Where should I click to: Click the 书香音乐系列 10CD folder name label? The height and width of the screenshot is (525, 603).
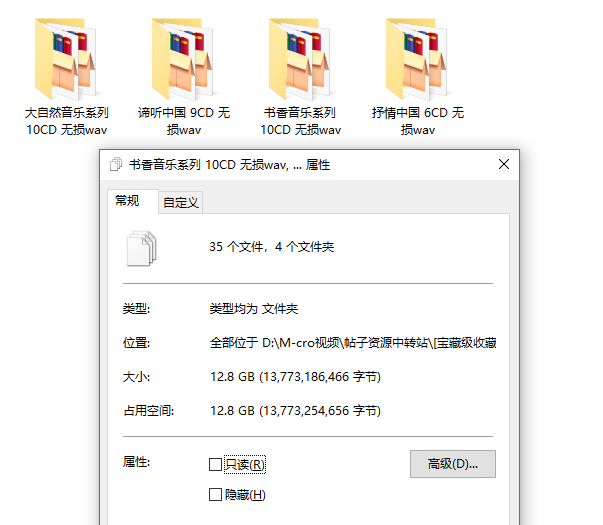click(x=301, y=121)
